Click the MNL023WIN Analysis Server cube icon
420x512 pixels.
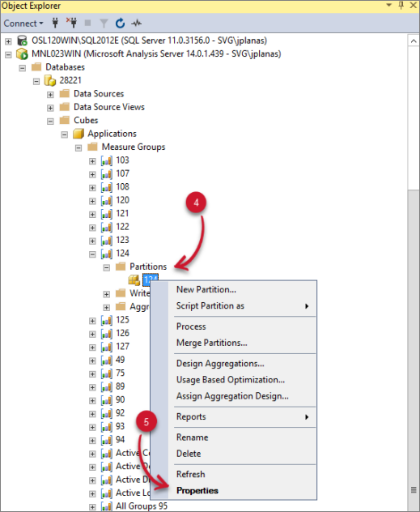tap(22, 54)
